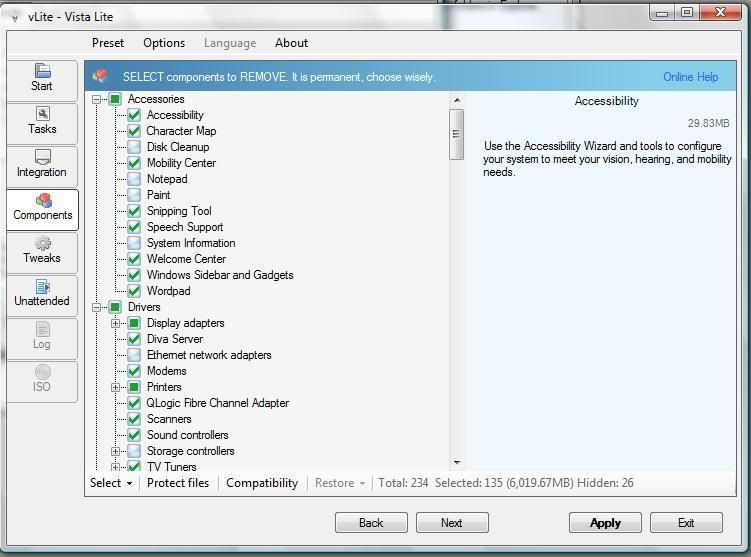Click the Back button
Viewport: 751px width, 557px height.
(371, 523)
